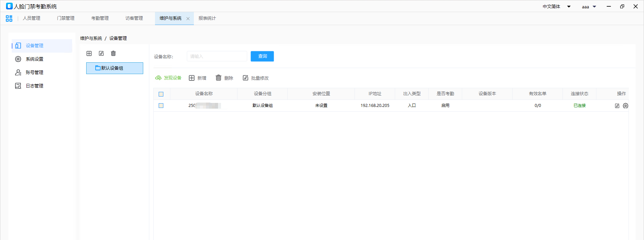This screenshot has height=240, width=644.
Task: Open the settings gear in device row
Action: coord(626,106)
